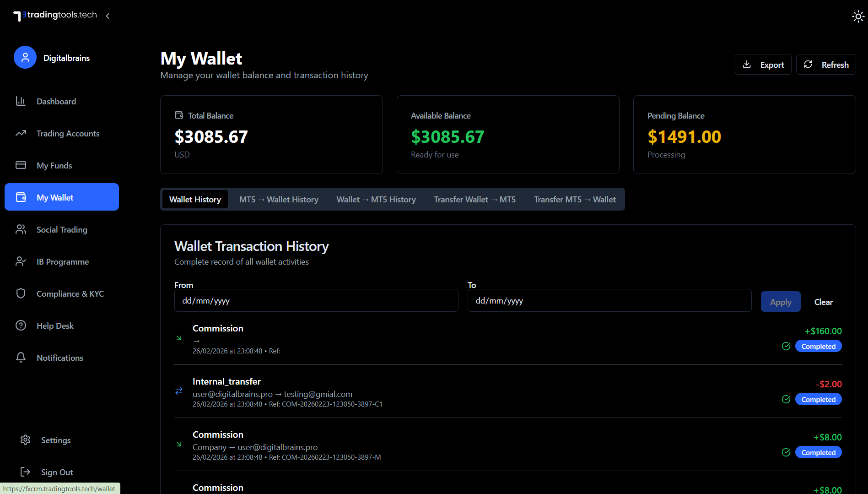Open Trading Accounts via the trend icon

21,133
